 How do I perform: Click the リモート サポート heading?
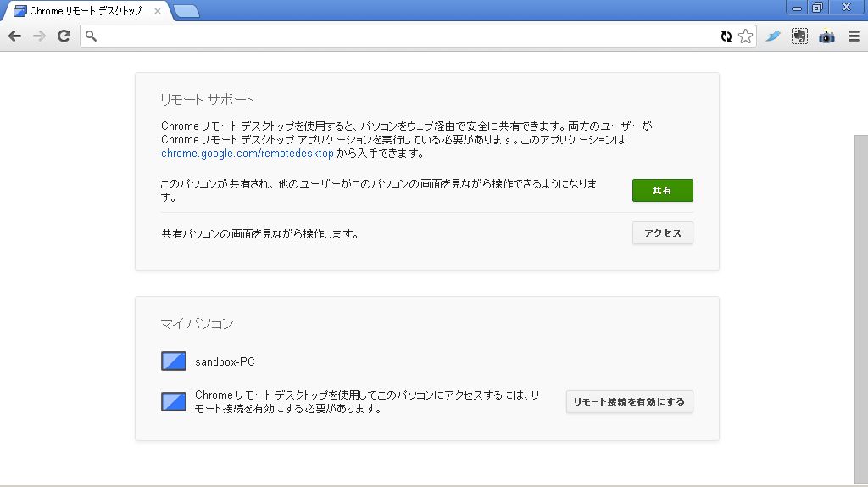pos(207,100)
